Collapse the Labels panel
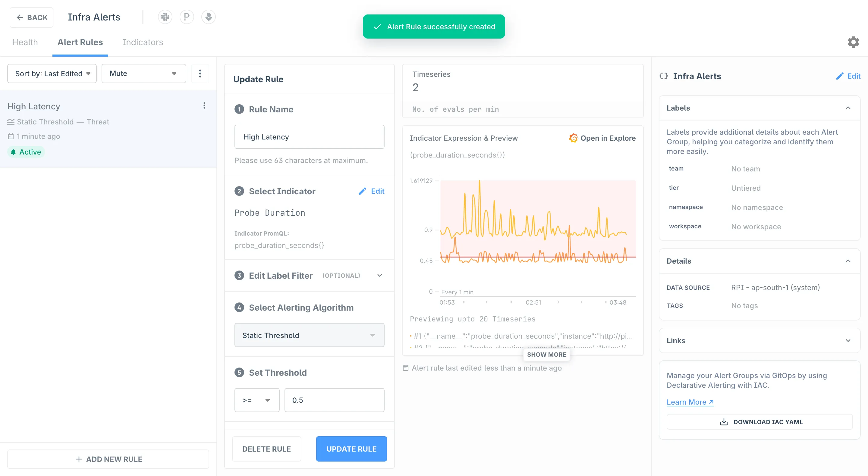Screen dimensions: 868x476 [x=848, y=108]
